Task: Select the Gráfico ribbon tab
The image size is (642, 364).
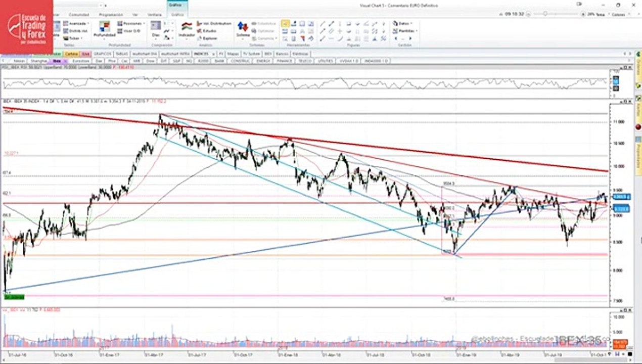Action: (x=177, y=15)
